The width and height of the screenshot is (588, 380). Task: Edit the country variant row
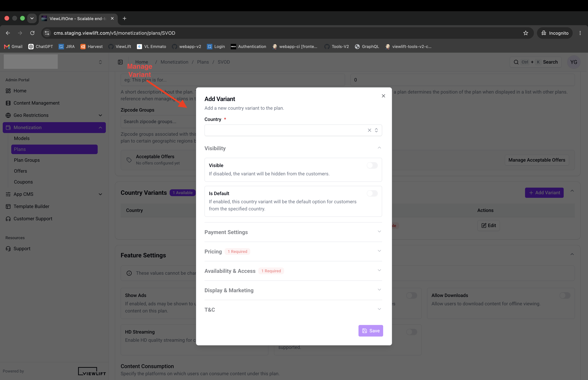coord(489,226)
